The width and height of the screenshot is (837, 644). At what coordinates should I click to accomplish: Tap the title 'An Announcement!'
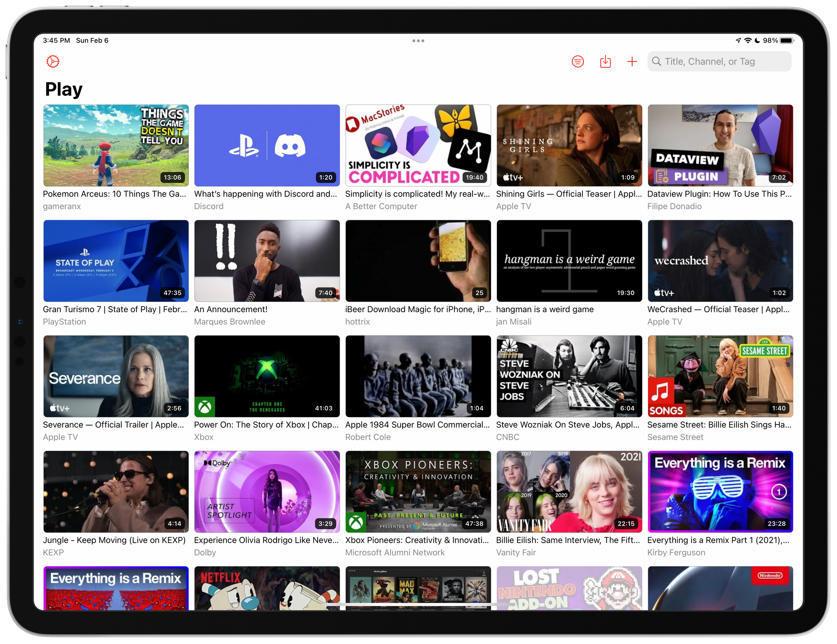231,309
